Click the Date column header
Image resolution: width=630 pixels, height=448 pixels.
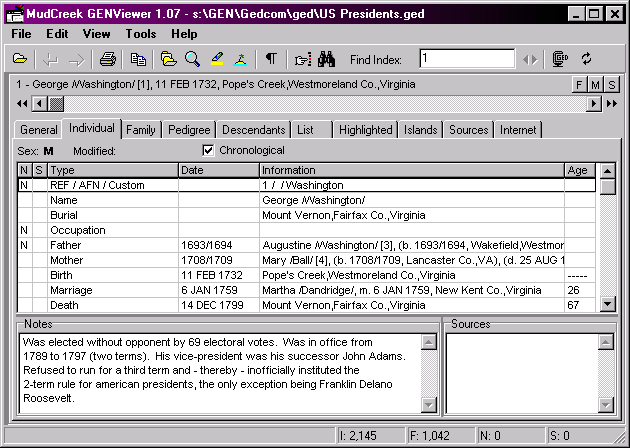tap(218, 170)
